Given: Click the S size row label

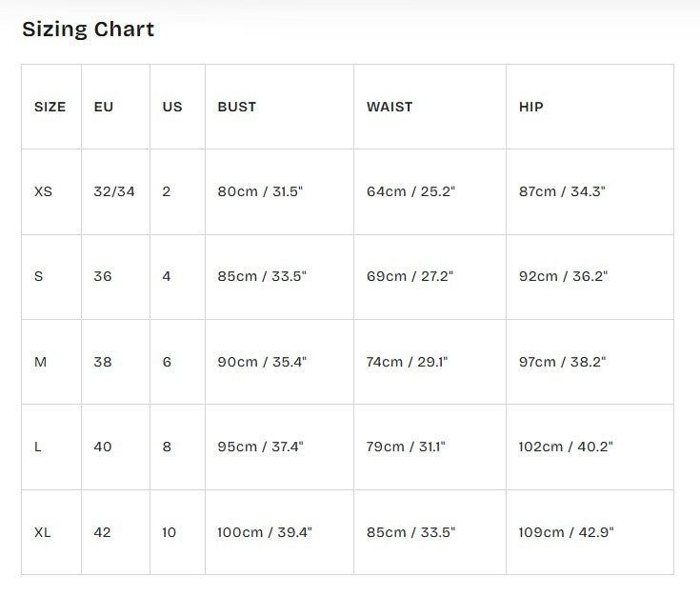Looking at the screenshot, I should coord(39,276).
